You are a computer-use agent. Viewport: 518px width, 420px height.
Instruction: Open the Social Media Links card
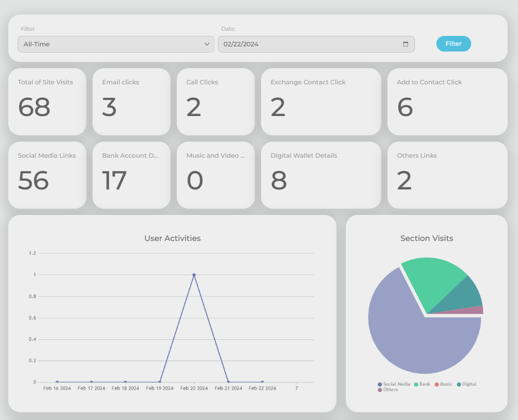47,175
